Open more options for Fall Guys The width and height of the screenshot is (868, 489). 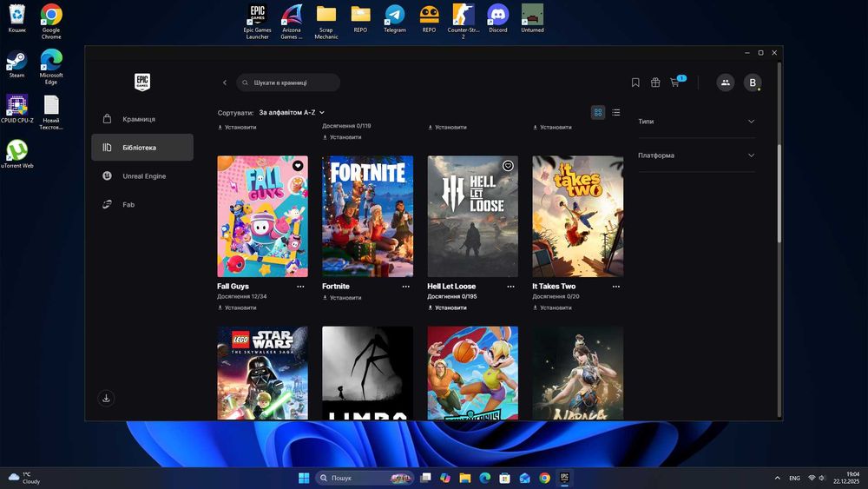pos(300,287)
